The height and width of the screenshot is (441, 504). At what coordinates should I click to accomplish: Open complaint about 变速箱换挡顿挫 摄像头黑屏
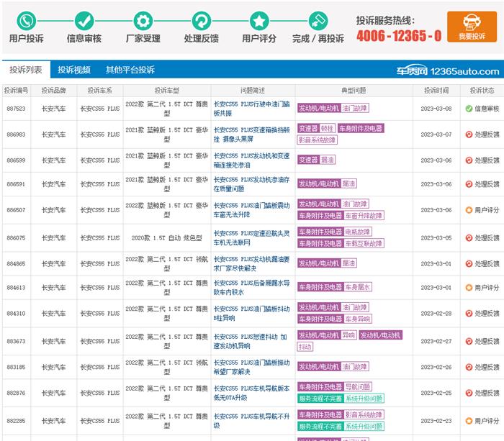coord(252,135)
